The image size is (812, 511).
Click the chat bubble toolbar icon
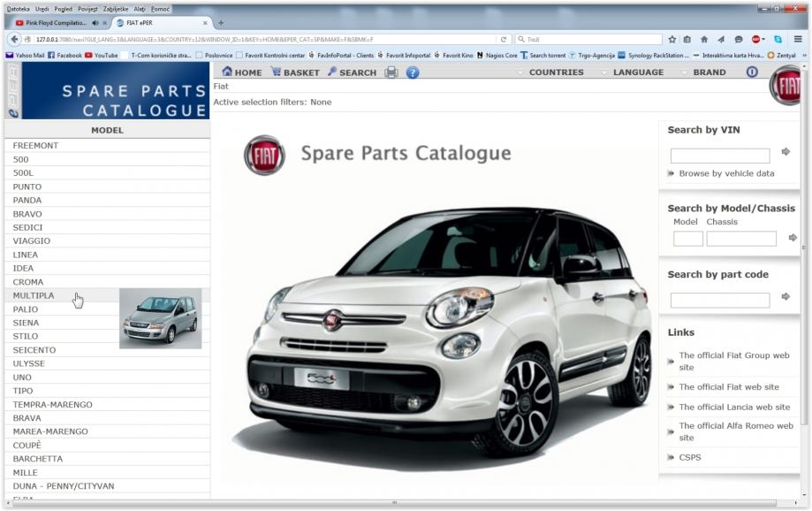739,39
